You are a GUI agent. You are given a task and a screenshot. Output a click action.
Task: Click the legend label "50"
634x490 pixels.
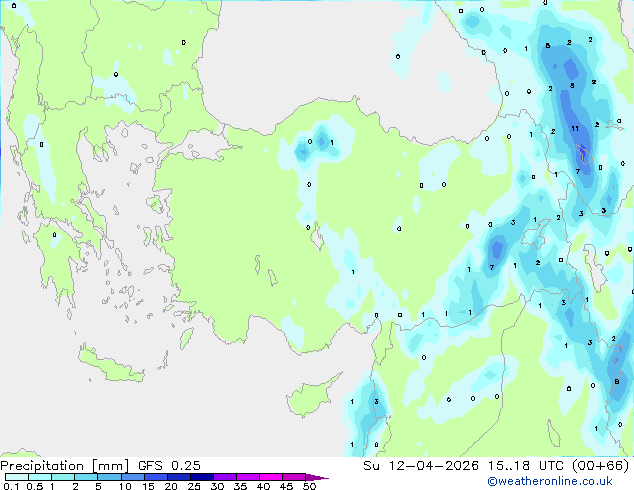point(309,486)
